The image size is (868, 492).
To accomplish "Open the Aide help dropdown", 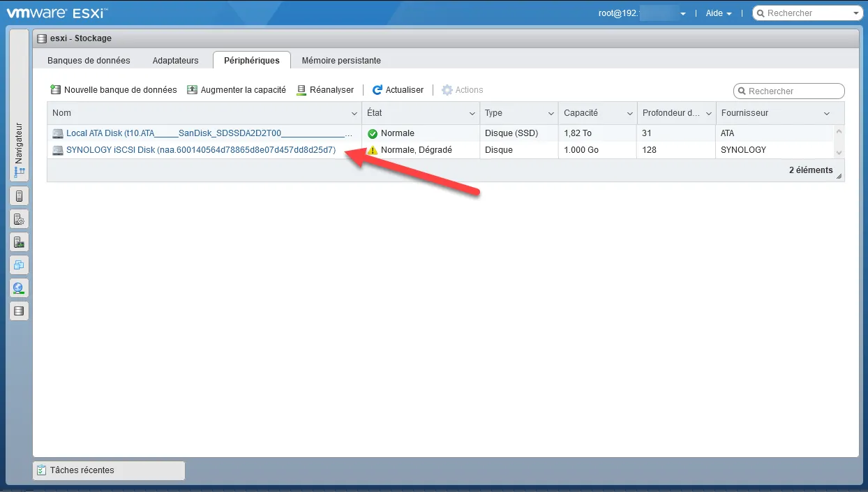I will 718,13.
